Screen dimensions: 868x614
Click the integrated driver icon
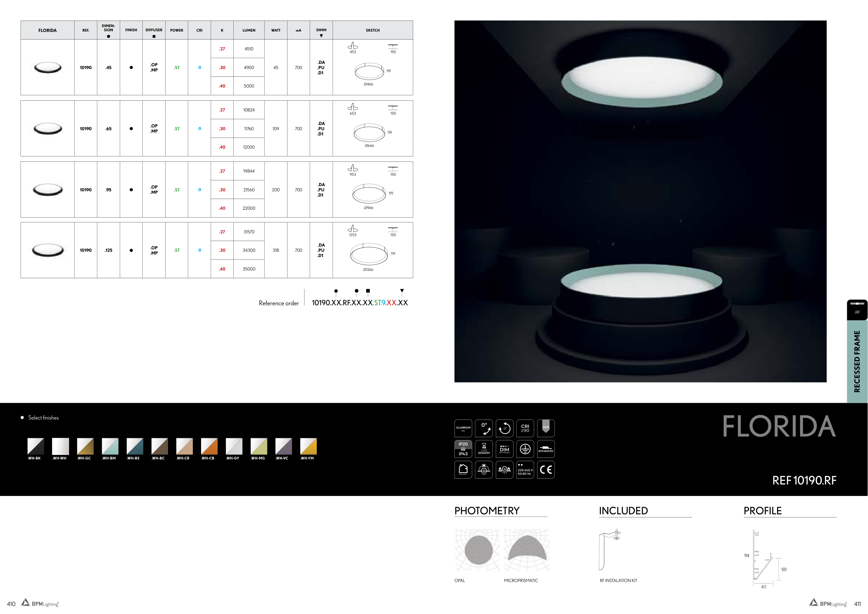[x=545, y=449]
